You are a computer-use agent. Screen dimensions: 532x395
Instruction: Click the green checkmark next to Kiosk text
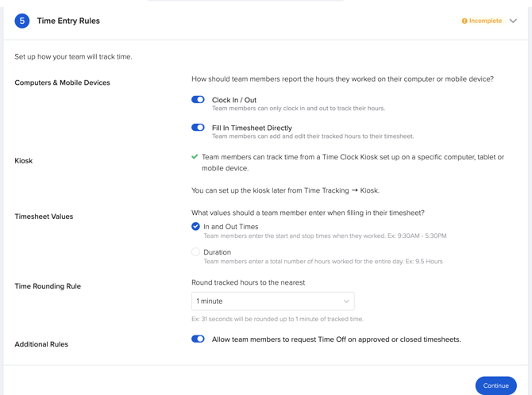click(195, 157)
